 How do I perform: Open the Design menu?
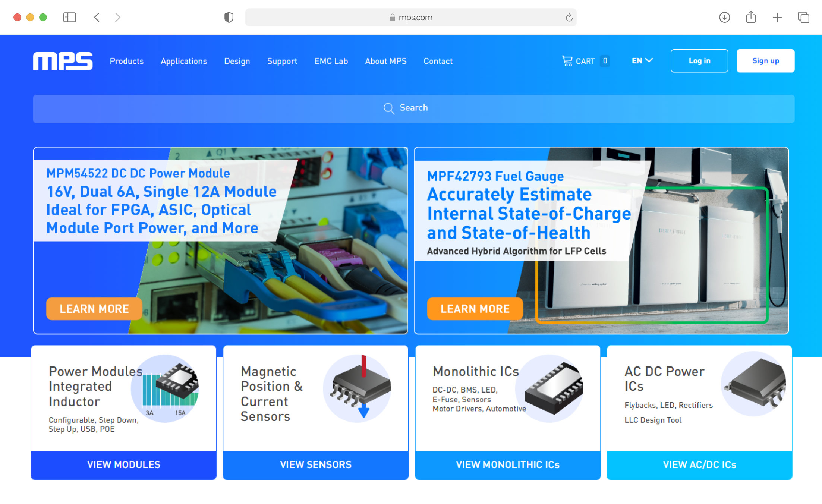tap(237, 61)
